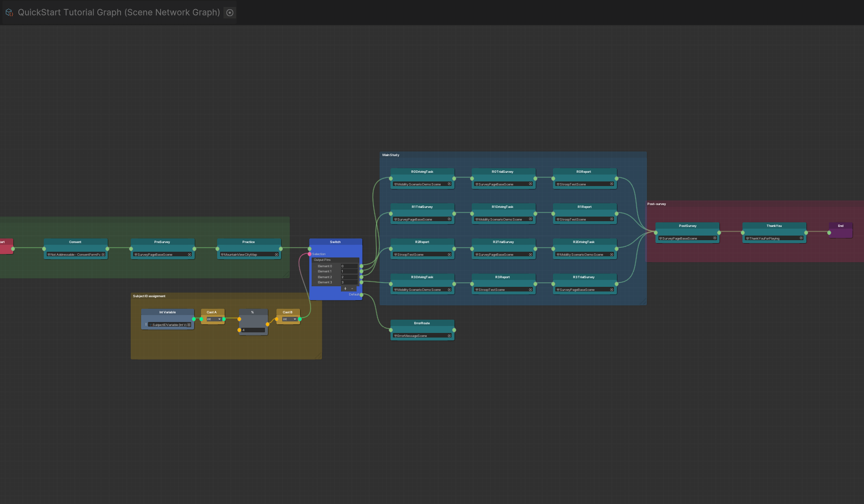
Task: Open variable picker on Int Variable node field
Action: [x=189, y=325]
